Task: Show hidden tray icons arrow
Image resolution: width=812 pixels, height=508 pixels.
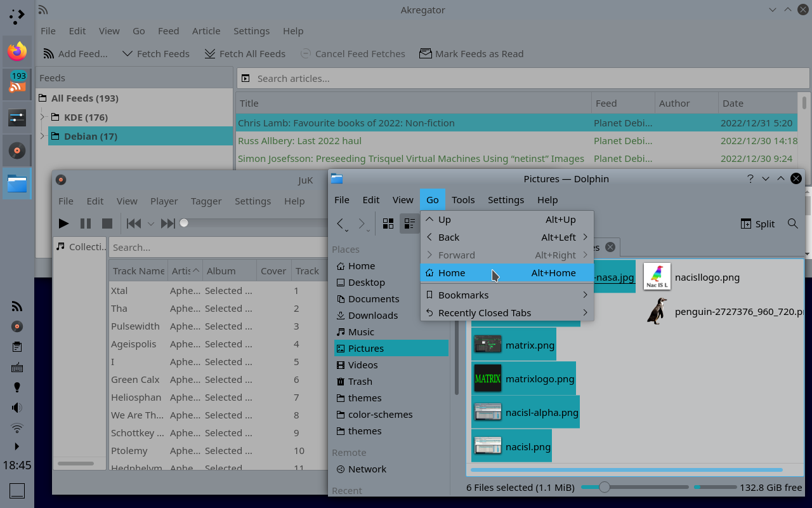Action: click(17, 446)
